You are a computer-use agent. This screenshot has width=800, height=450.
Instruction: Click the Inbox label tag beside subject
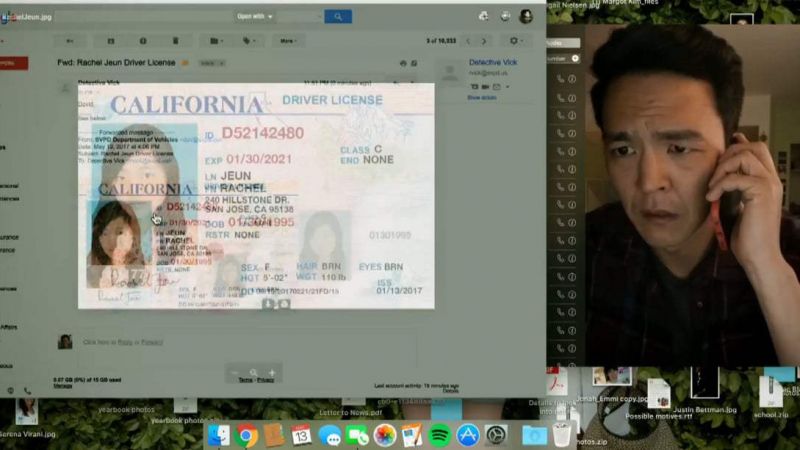(212, 63)
